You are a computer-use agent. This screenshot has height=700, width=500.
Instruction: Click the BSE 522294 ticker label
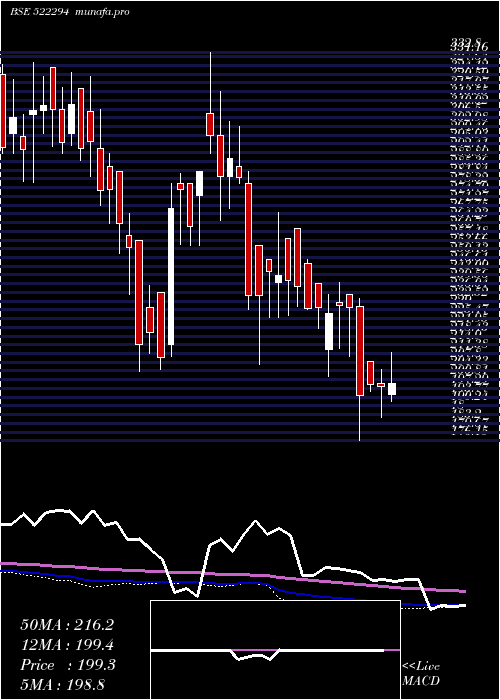point(39,12)
